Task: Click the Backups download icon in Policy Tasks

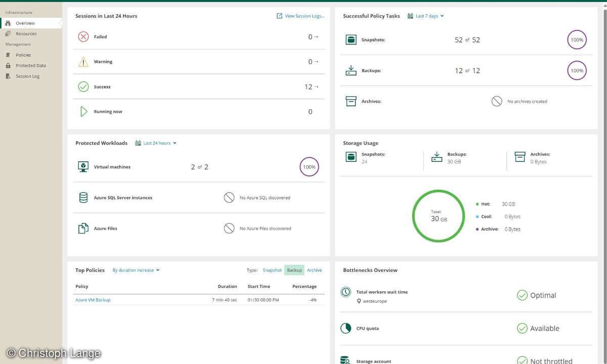Action: (x=351, y=70)
